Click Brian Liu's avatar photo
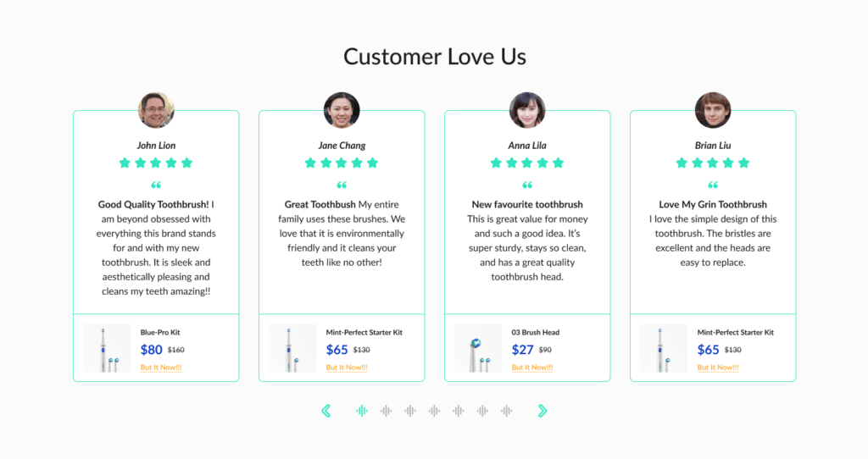The height and width of the screenshot is (459, 868). tap(713, 110)
